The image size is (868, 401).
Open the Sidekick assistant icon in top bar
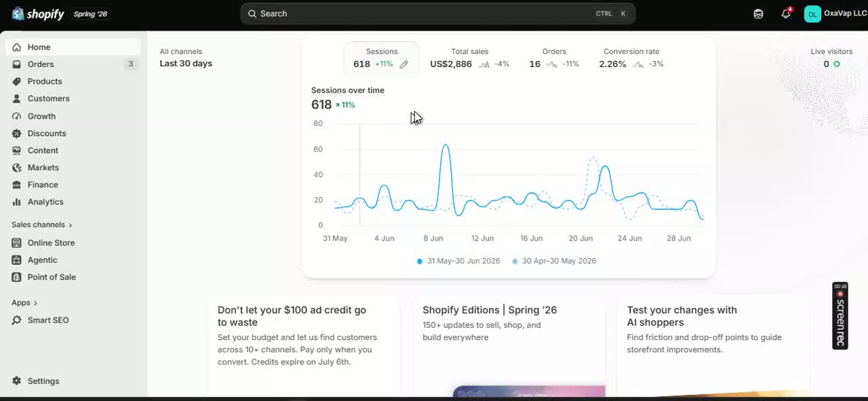[758, 14]
